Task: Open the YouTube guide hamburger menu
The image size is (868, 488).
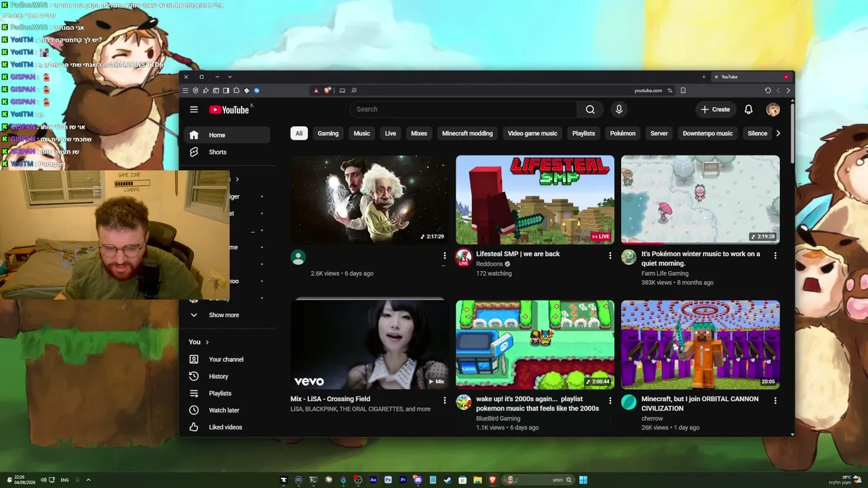Action: point(194,109)
